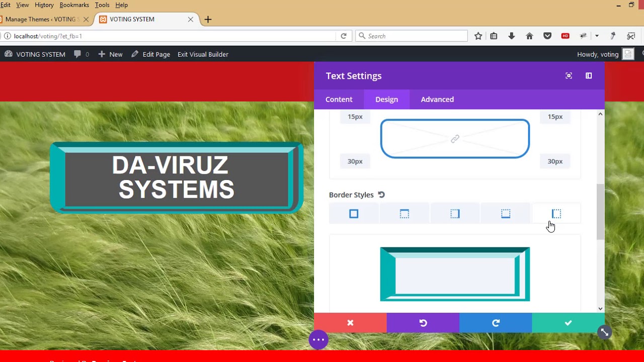Click the modal resize handle icon
Viewport: 644px width, 362px height.
(x=605, y=332)
